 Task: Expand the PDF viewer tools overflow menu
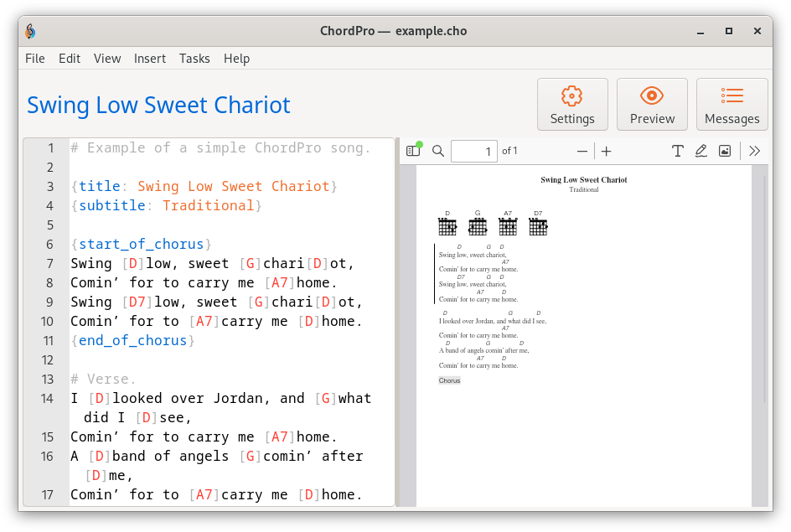754,151
